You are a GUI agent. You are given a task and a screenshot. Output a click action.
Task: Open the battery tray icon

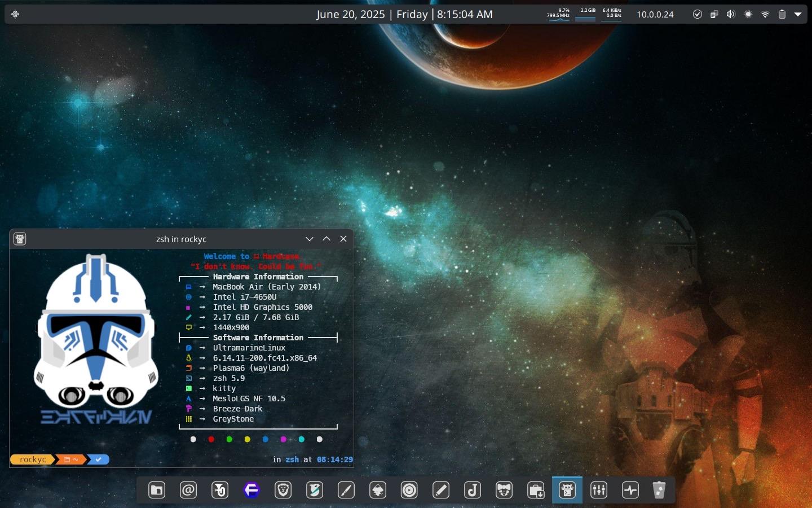(x=782, y=14)
